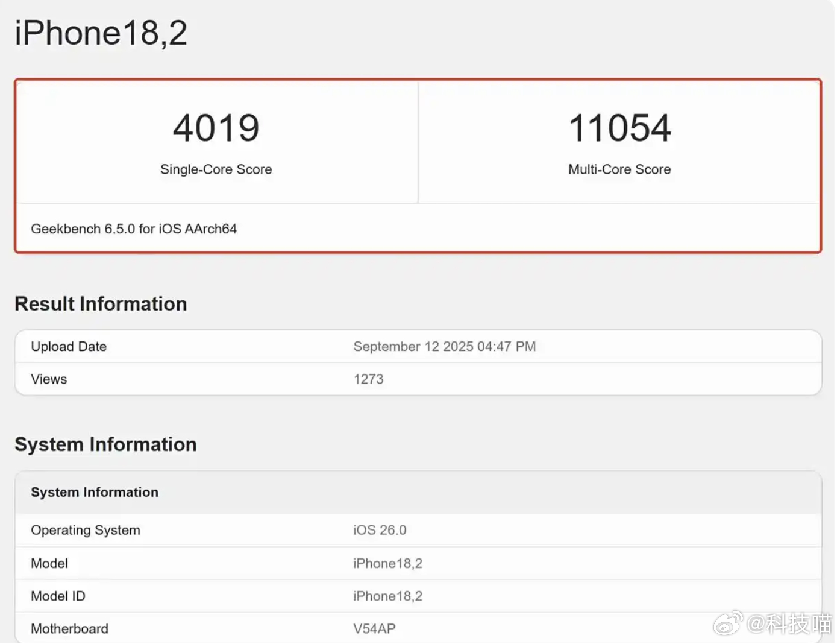Click the large System Information section heading
840x644 pixels.
coord(105,444)
